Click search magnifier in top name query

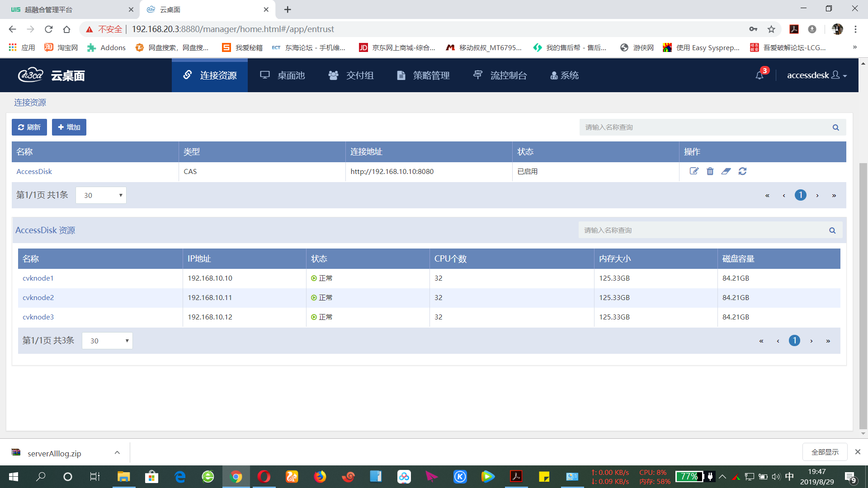(836, 127)
